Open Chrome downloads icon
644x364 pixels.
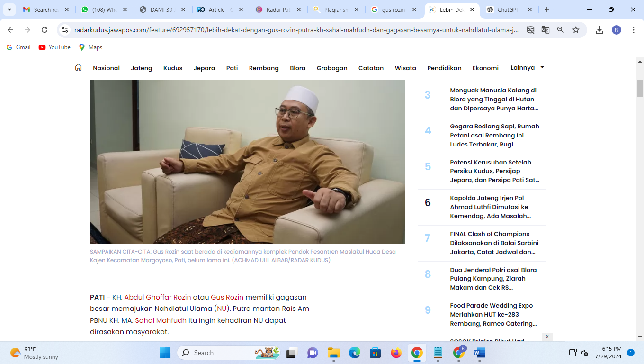[599, 30]
